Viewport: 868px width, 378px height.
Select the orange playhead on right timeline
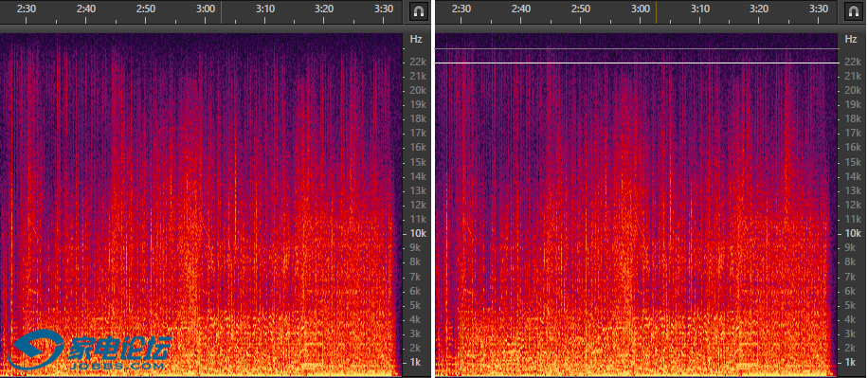(657, 11)
